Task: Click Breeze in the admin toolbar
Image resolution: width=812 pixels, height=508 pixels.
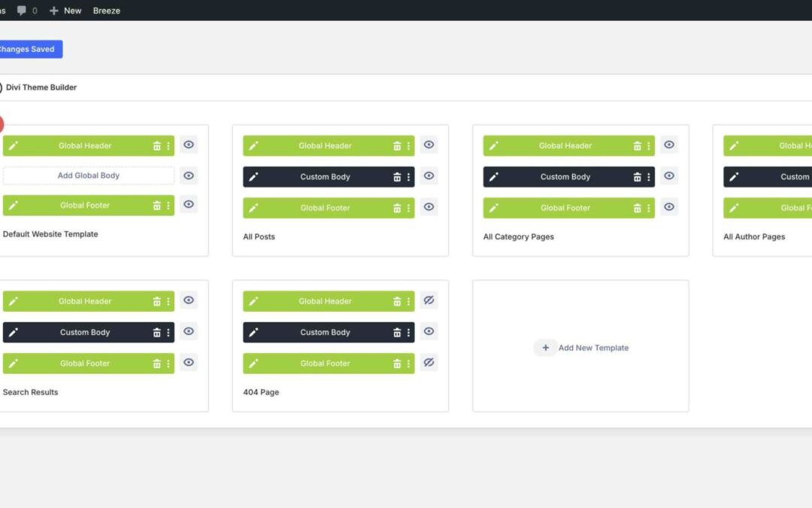Action: (x=106, y=10)
